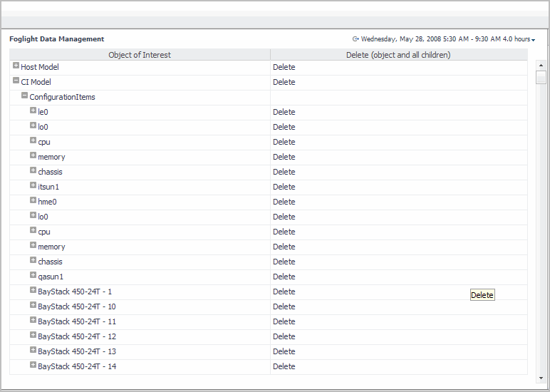Open the time range dropdown arrow
Viewport: 550px width, 392px height.
pos(533,40)
